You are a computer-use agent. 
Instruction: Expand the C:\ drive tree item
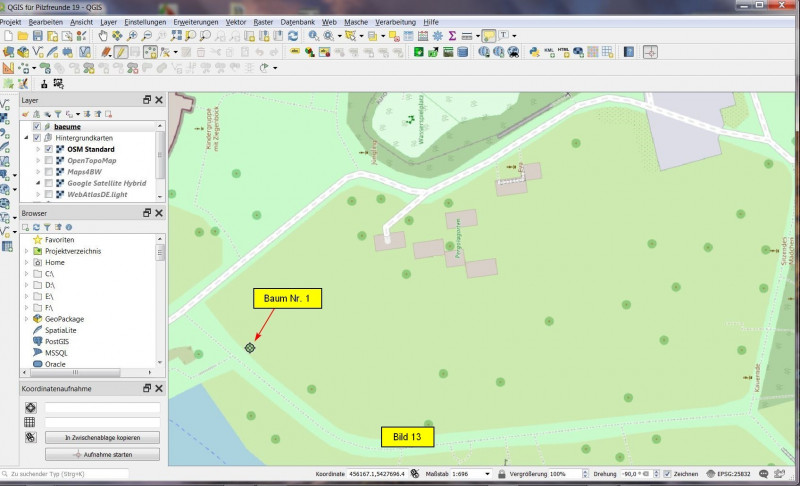click(27, 273)
